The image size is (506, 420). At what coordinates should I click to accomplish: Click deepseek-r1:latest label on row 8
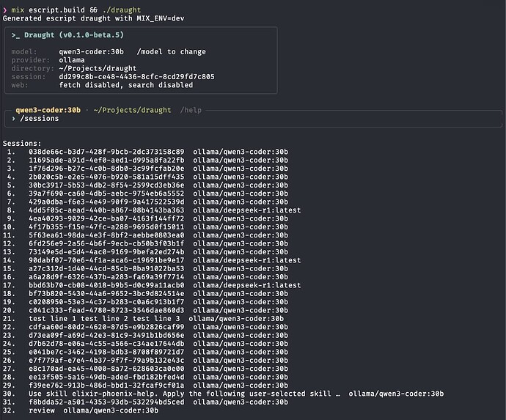(x=262, y=210)
